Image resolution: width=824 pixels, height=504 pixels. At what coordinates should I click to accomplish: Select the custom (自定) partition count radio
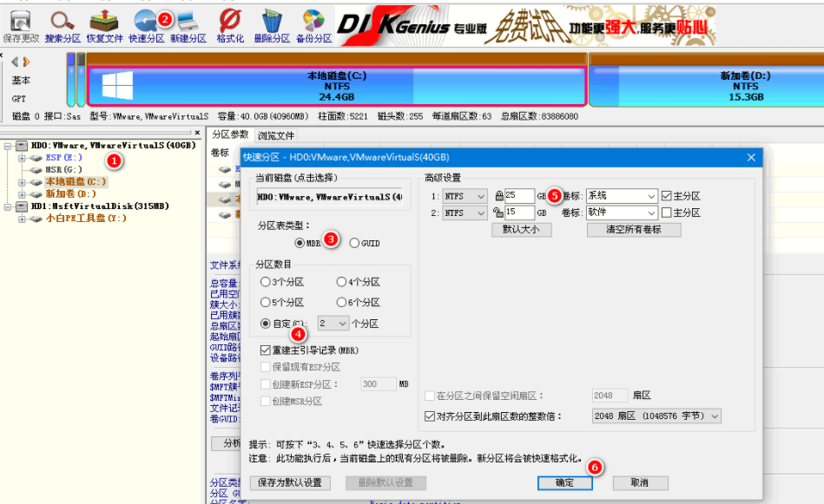266,324
